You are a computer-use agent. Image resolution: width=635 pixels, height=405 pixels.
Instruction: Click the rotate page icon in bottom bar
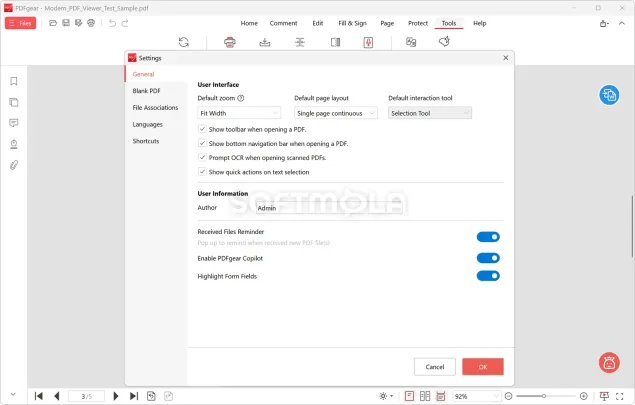point(151,396)
